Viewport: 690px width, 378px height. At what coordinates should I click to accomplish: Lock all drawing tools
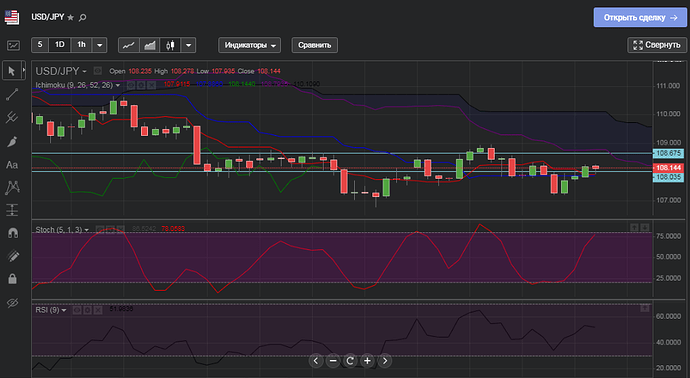point(12,279)
